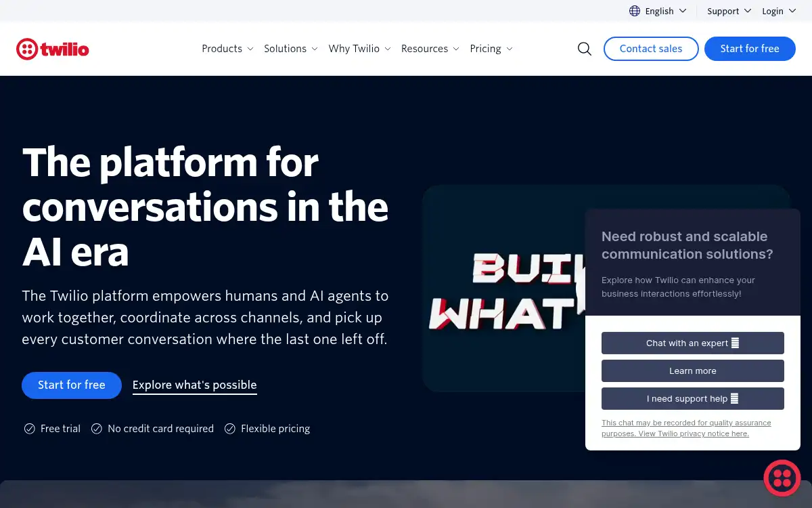Viewport: 812px width, 508px height.
Task: Choose Chat with an expert in chat widget
Action: click(693, 343)
